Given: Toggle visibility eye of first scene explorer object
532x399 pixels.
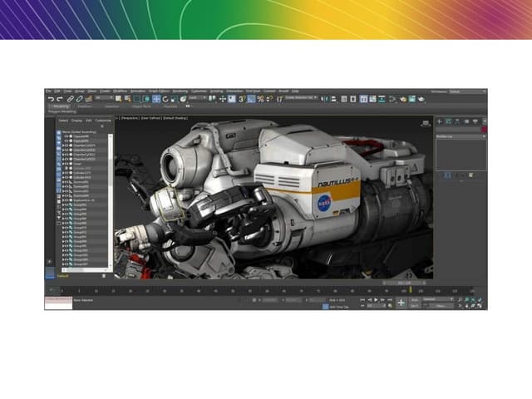Looking at the screenshot, I should tap(64, 136).
